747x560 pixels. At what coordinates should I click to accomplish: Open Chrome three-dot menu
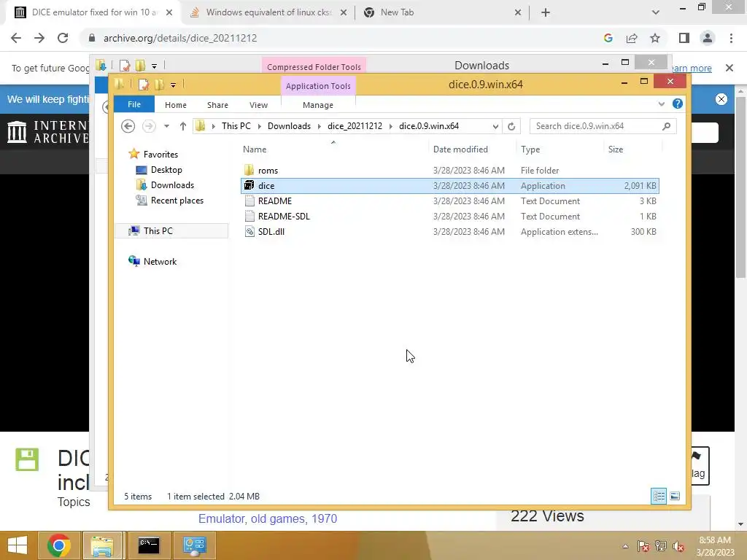point(731,38)
